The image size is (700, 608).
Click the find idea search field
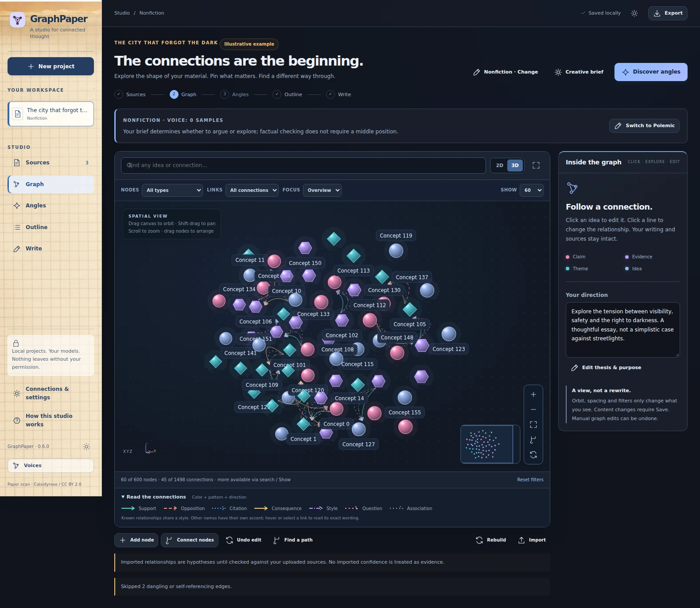(303, 165)
